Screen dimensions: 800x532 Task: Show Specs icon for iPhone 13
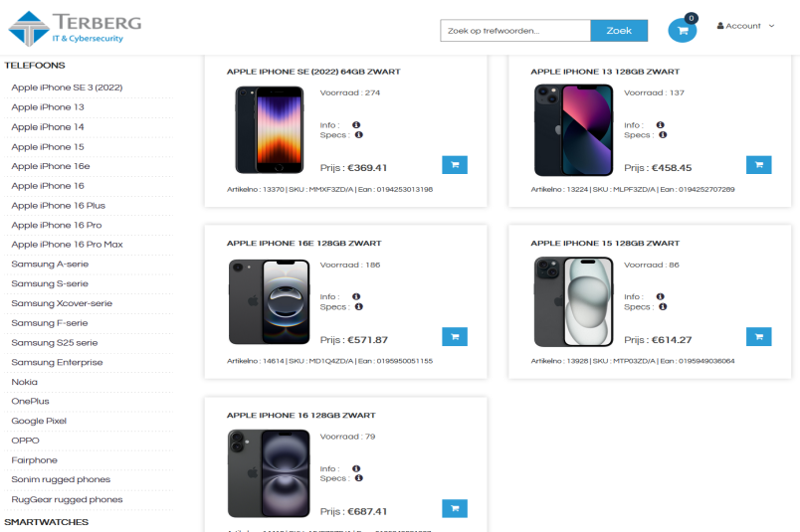tap(663, 135)
